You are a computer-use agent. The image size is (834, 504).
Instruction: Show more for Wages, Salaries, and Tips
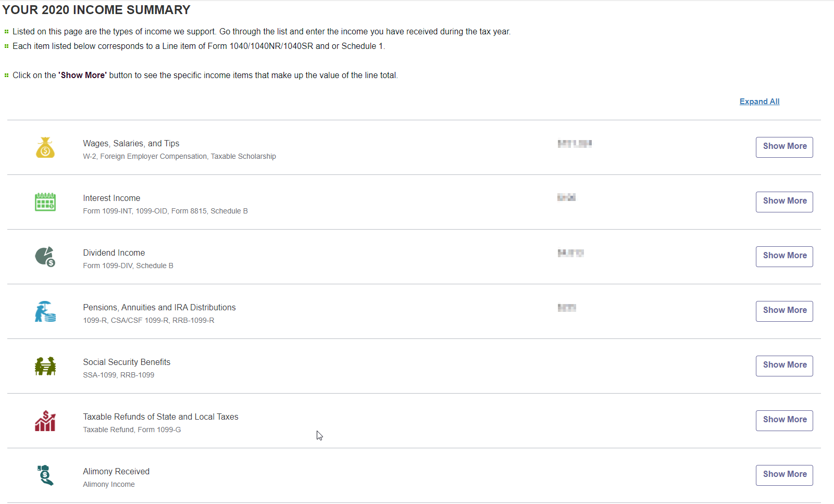tap(784, 147)
